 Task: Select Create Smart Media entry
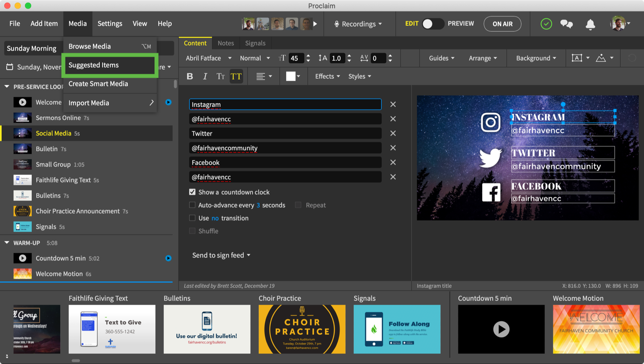110,84
